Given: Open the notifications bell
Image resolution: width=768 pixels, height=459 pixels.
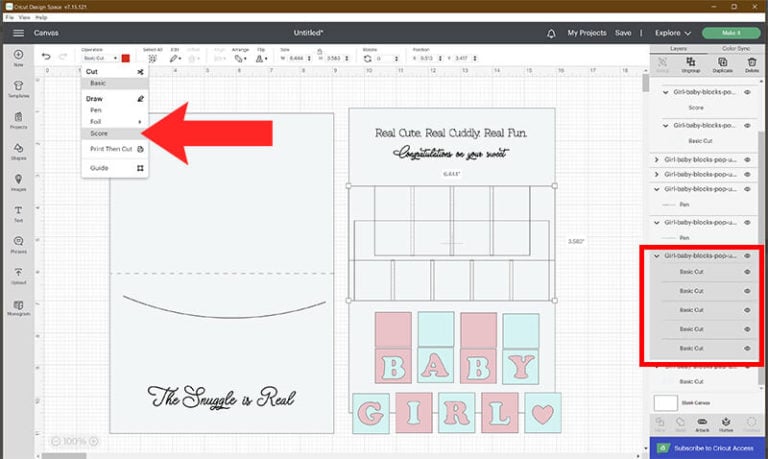Looking at the screenshot, I should 551,33.
